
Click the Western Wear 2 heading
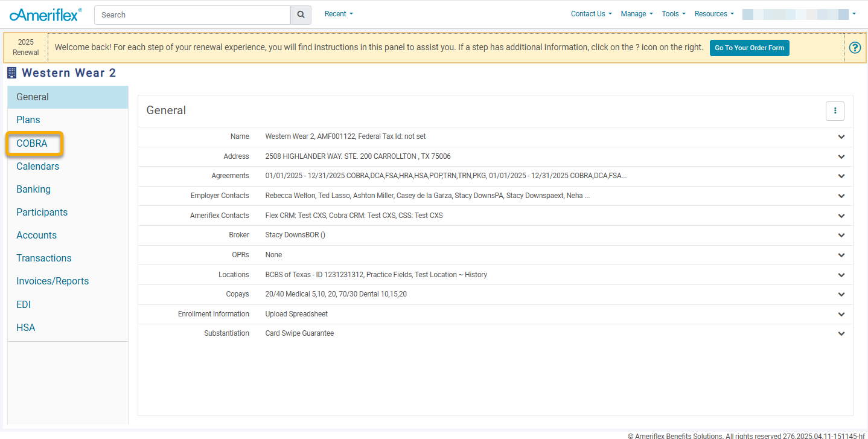click(69, 73)
